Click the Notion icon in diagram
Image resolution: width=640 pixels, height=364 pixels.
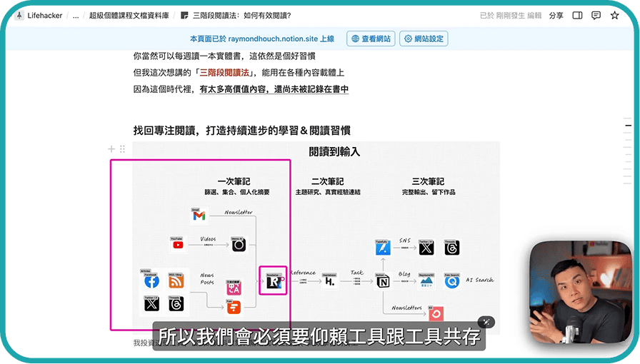[x=383, y=281]
